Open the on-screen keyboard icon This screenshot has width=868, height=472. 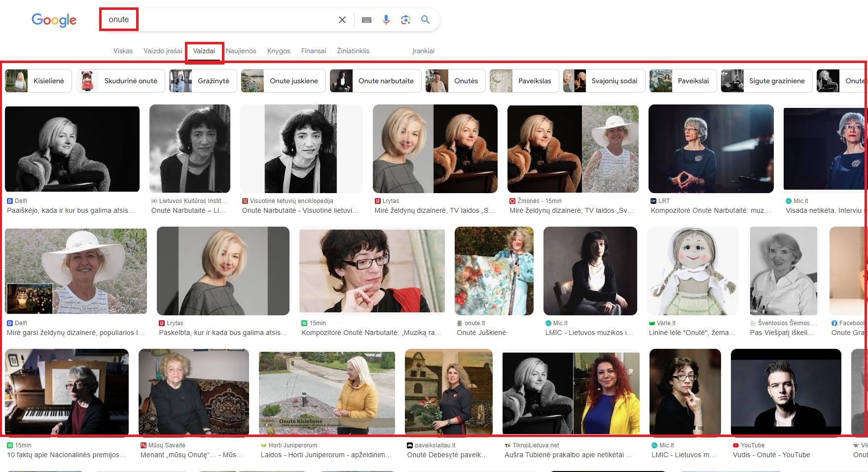click(366, 20)
